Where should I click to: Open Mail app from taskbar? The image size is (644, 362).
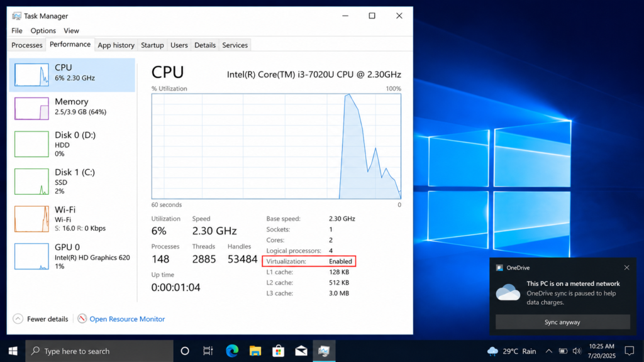pos(301,351)
